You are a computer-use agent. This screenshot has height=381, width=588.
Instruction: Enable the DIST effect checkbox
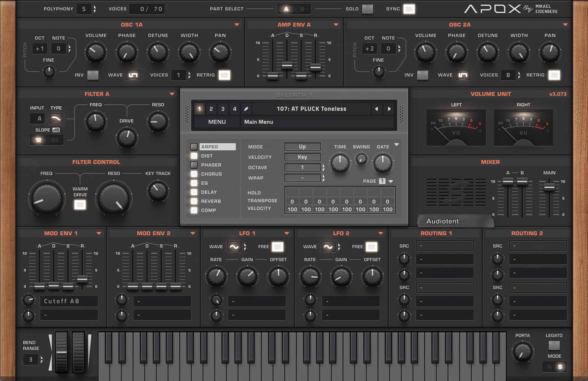(194, 156)
